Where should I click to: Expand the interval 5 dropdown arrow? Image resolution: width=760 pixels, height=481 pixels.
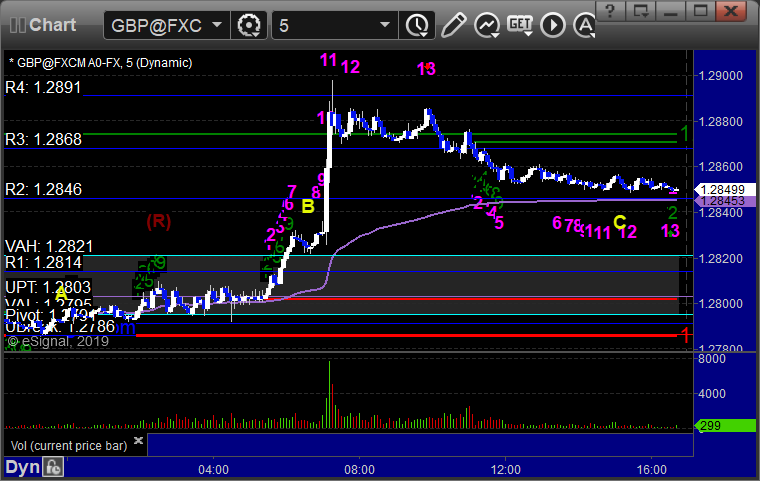point(385,24)
